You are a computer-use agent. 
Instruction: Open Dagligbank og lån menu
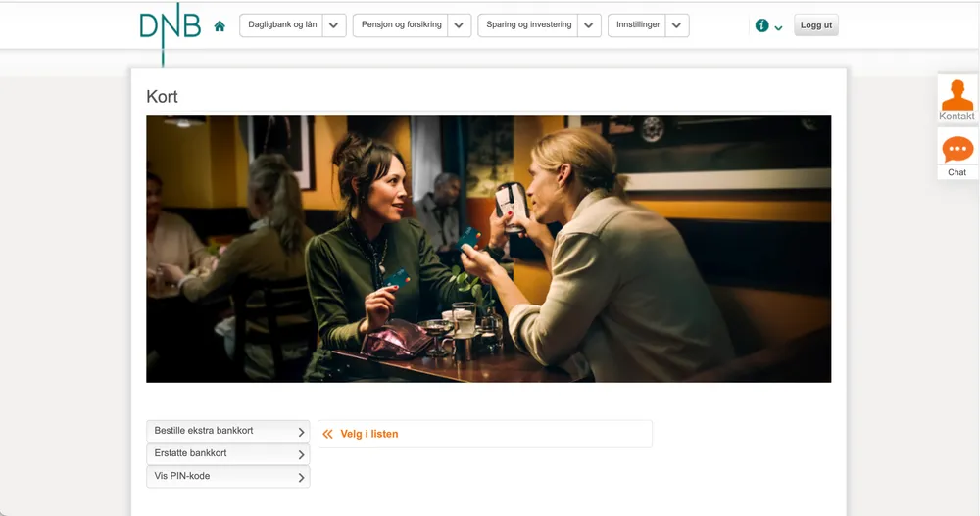point(282,25)
